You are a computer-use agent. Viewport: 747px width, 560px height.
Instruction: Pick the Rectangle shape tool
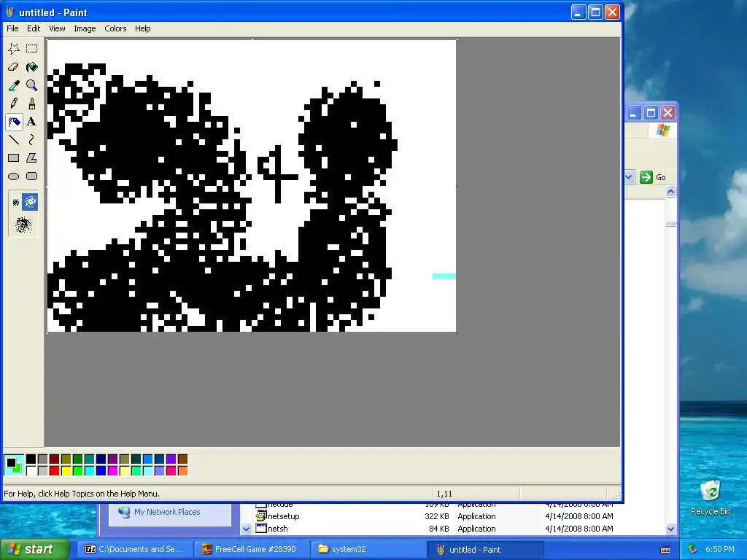point(14,158)
